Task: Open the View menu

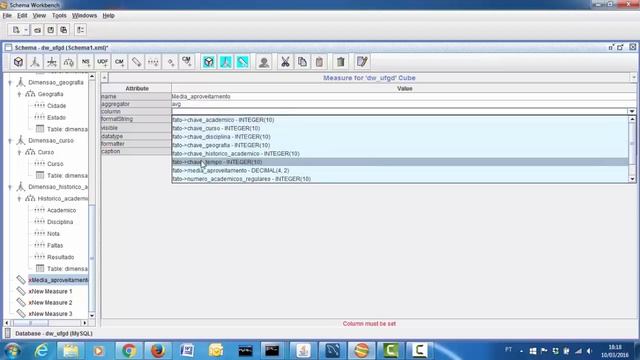Action: tap(39, 16)
